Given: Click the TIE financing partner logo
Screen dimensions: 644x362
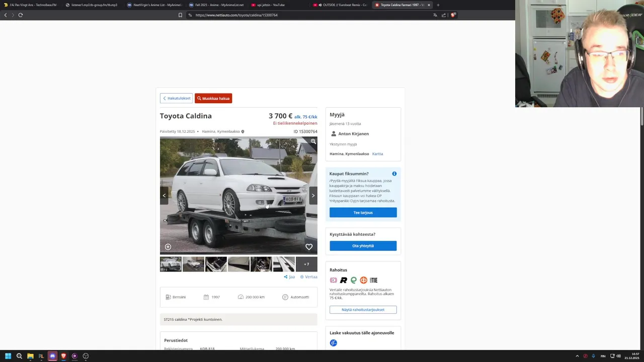Looking at the screenshot, I should (373, 280).
